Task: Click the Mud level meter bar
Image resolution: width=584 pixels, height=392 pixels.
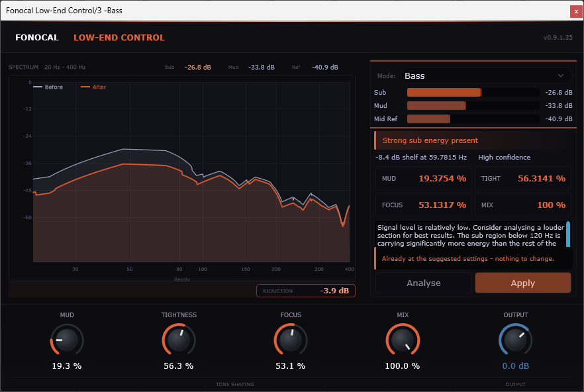Action: point(473,105)
